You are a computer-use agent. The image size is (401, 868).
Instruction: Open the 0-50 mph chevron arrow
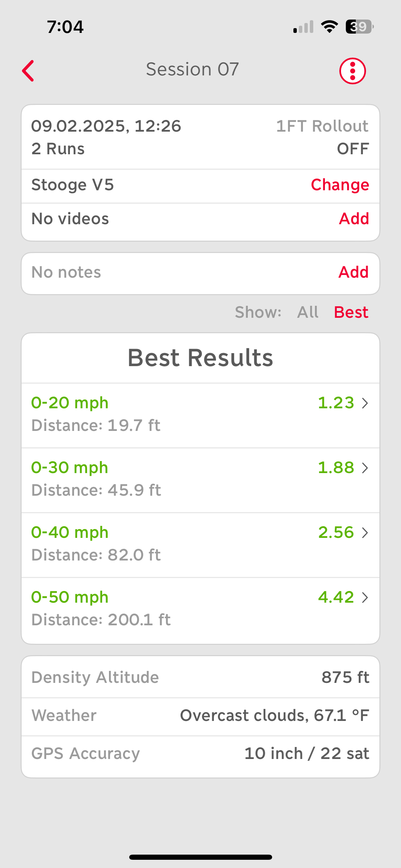365,598
